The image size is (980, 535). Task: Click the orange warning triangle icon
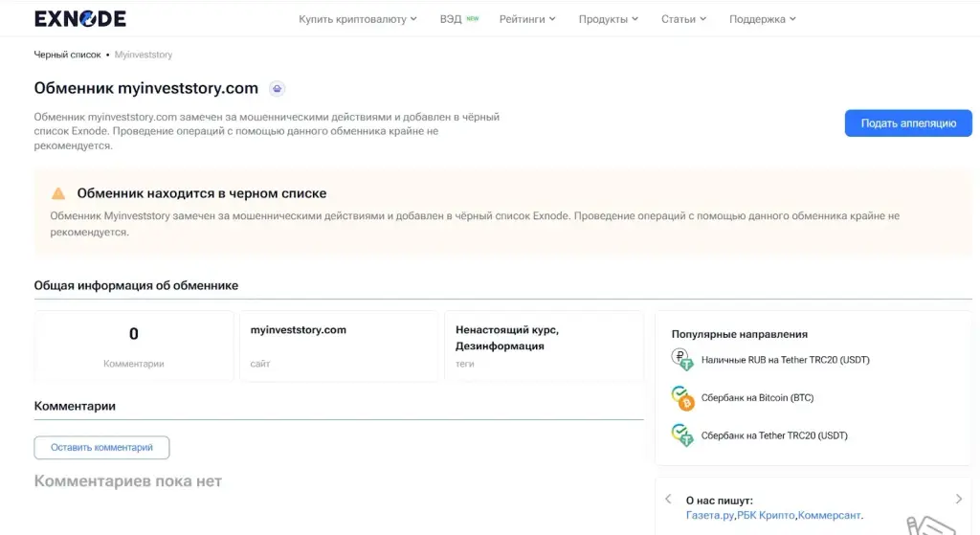click(58, 193)
